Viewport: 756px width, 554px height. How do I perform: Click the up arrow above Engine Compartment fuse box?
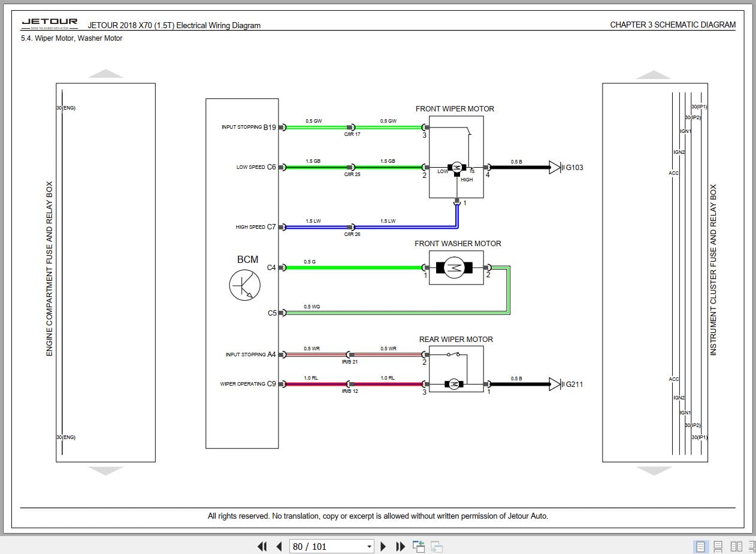click(x=105, y=72)
